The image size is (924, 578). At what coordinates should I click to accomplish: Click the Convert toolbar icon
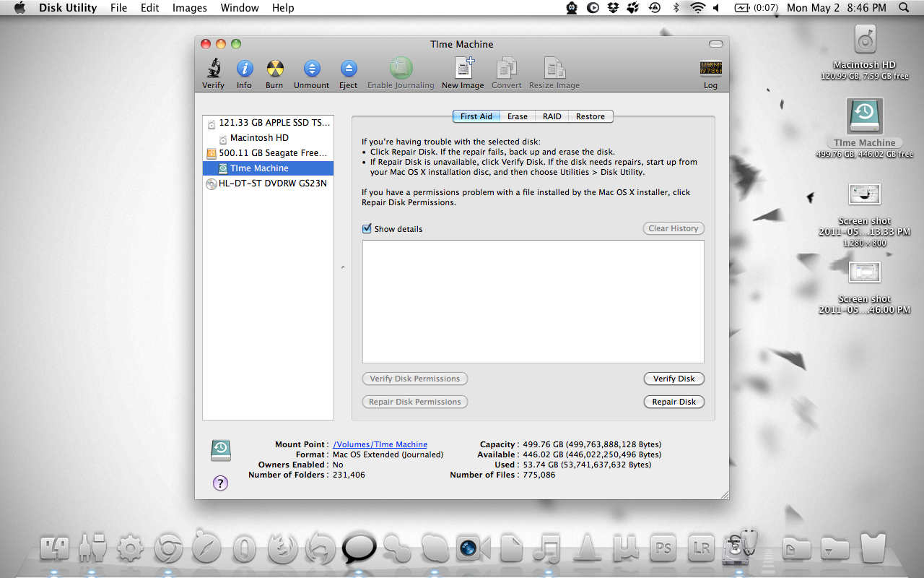point(507,68)
